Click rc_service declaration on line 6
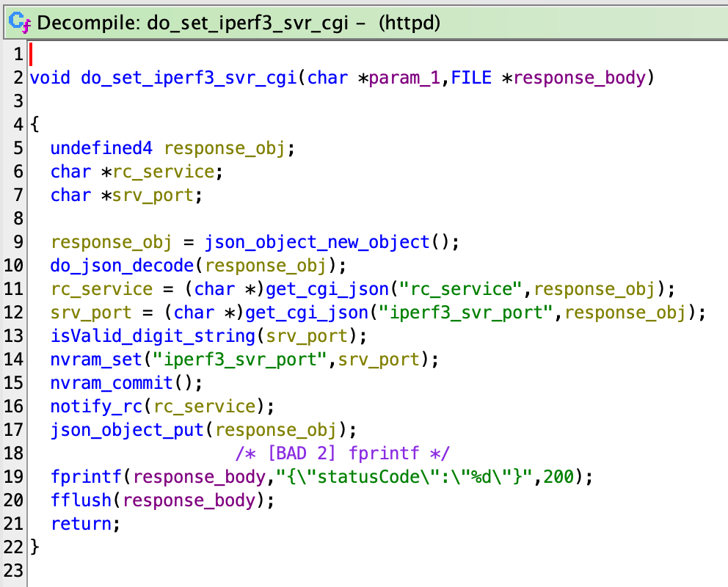Screen dimensions: 728x587 point(164,172)
